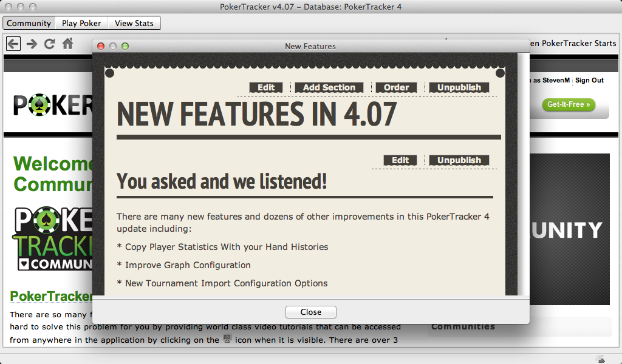Viewport: 622px width, 364px height.
Task: Click Unpublish above 'You asked and we listened'
Action: tap(459, 160)
